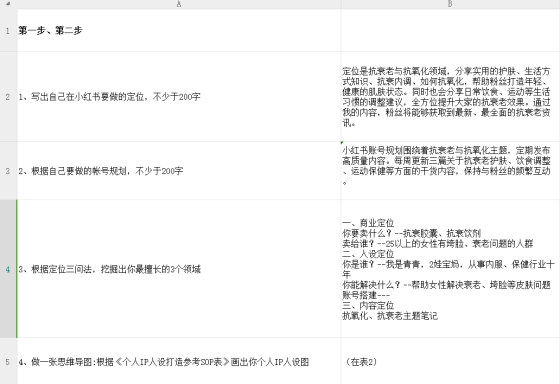Click cell '2、根据自己要做的帐号规划'
Viewport: 560px width, 384px height.
[179, 171]
